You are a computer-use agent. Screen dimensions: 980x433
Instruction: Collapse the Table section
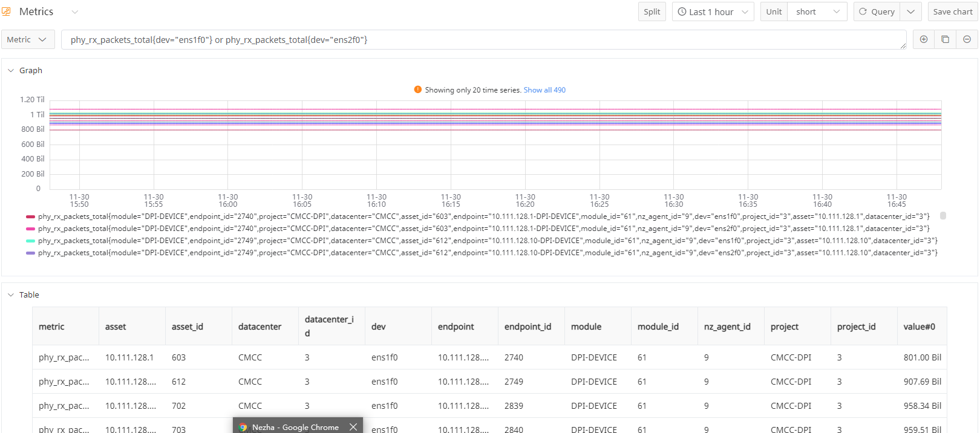tap(11, 295)
